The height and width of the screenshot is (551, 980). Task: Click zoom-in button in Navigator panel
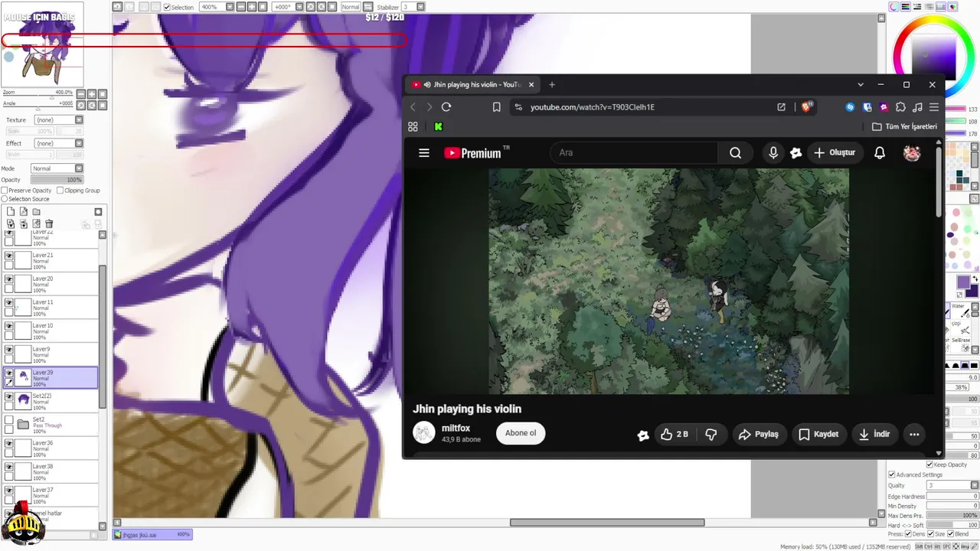coord(91,94)
